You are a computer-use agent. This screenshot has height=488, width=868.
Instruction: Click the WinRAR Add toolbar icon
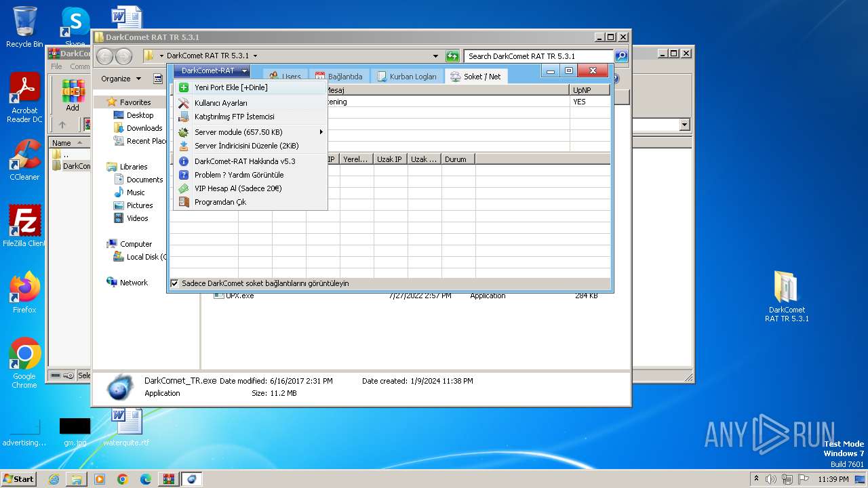coord(73,95)
